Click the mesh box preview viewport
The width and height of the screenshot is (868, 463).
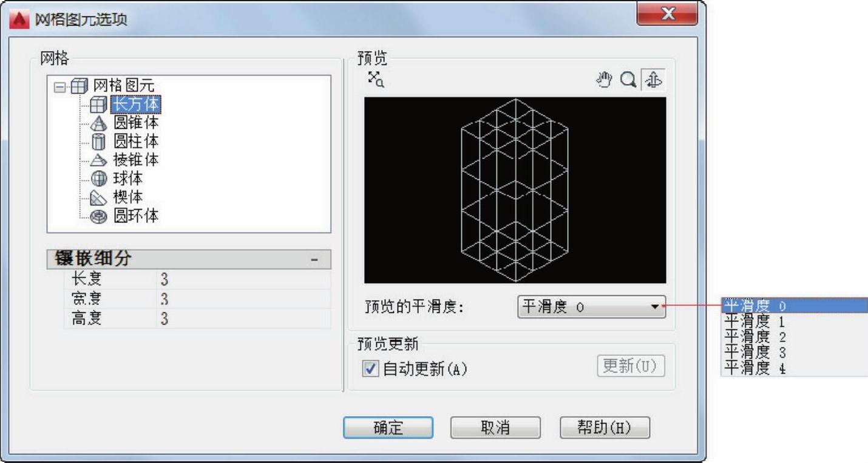(515, 190)
